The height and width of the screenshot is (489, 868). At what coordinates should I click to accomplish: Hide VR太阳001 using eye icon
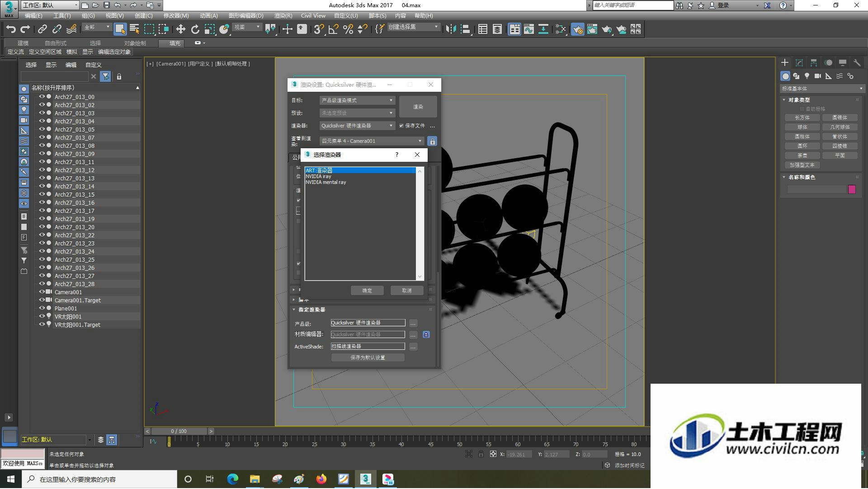(42, 316)
